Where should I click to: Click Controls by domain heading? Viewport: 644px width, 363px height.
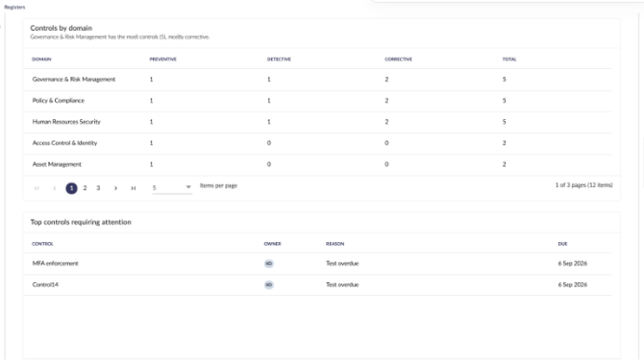[62, 28]
